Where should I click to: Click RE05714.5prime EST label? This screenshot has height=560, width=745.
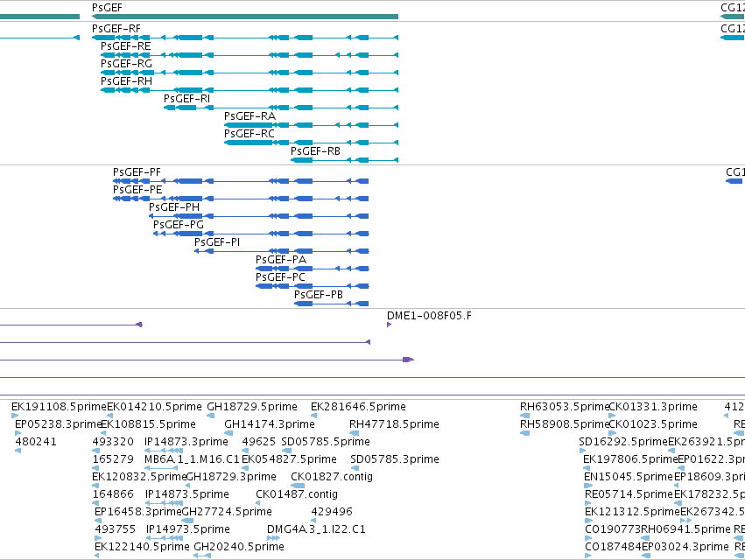[629, 494]
